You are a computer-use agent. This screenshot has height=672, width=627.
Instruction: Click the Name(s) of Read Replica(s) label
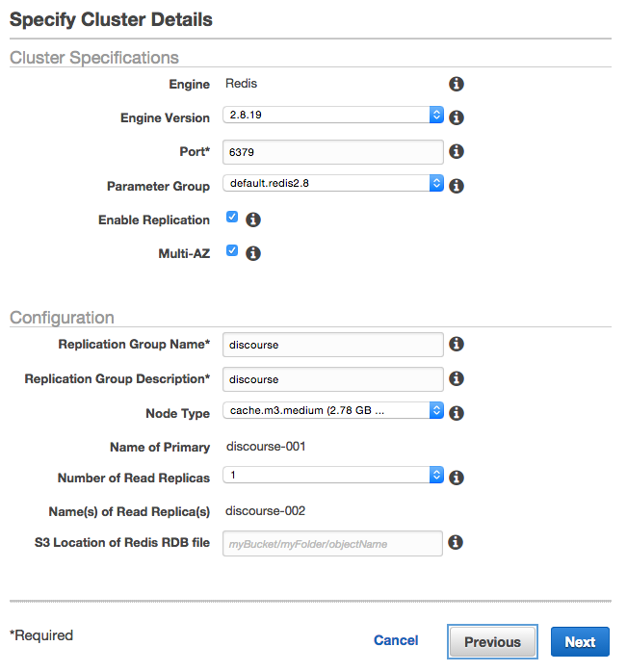point(129,512)
